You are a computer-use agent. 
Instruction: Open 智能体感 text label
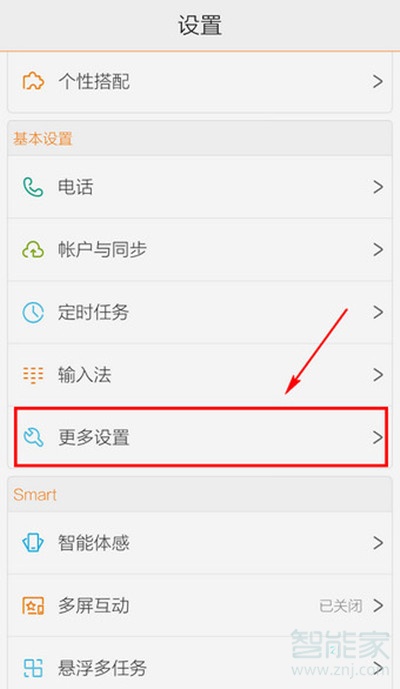coord(94,543)
